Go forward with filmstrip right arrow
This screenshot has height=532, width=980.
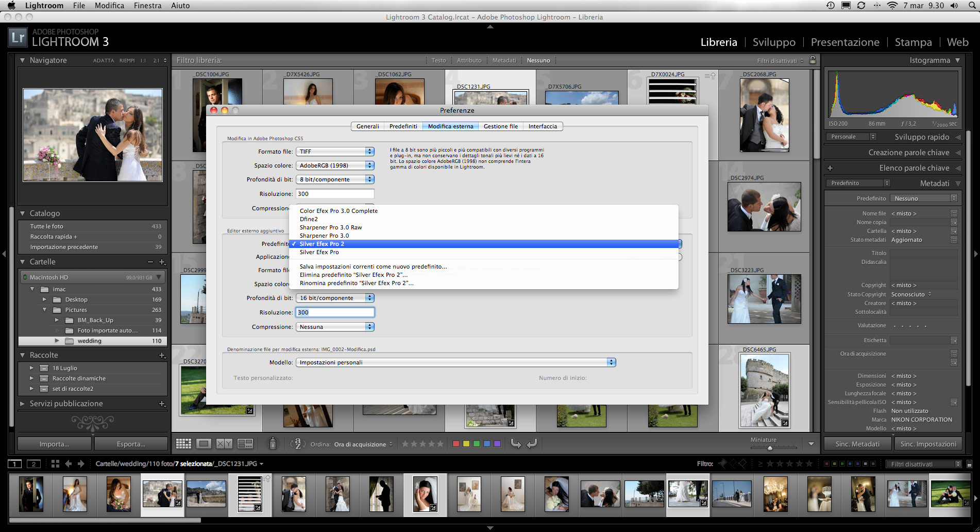tap(81, 464)
